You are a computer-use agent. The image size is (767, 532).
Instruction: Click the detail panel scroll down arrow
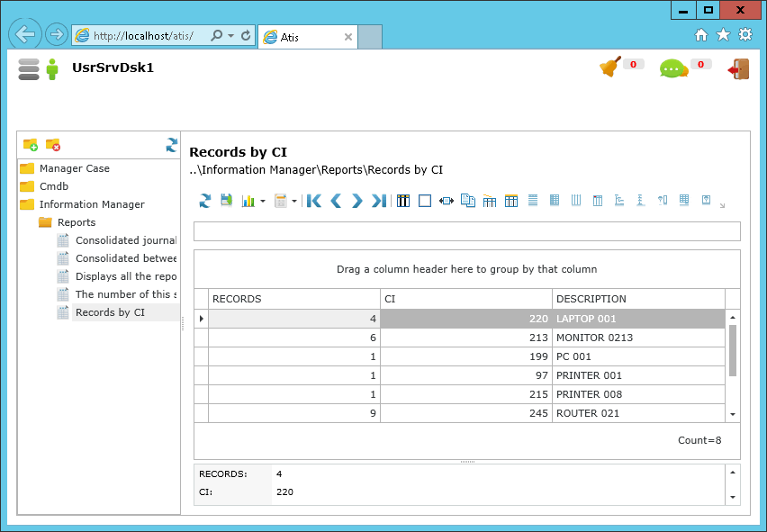(733, 497)
